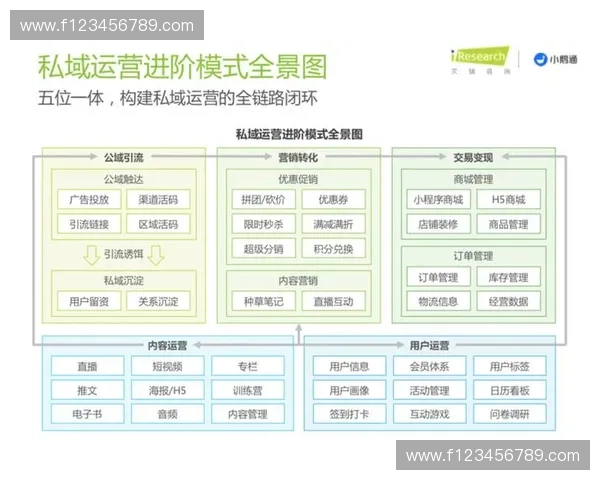
Task: Select the 区域活码 box
Action: (158, 224)
